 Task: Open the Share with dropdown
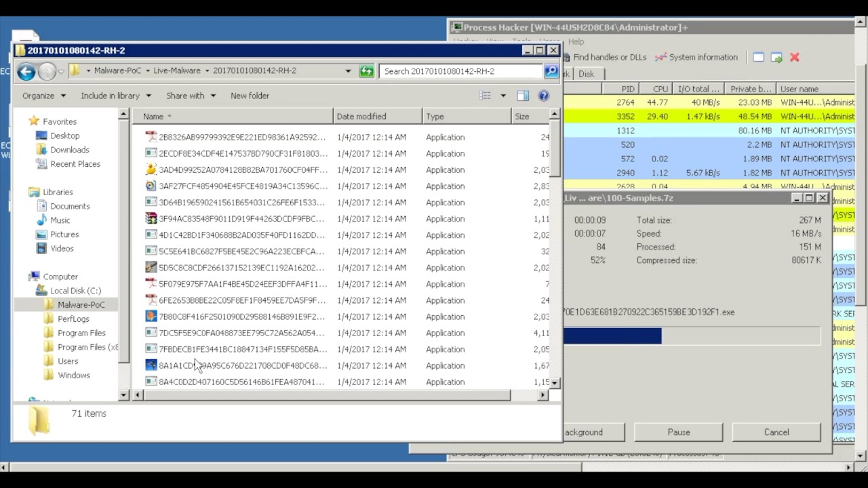point(191,96)
